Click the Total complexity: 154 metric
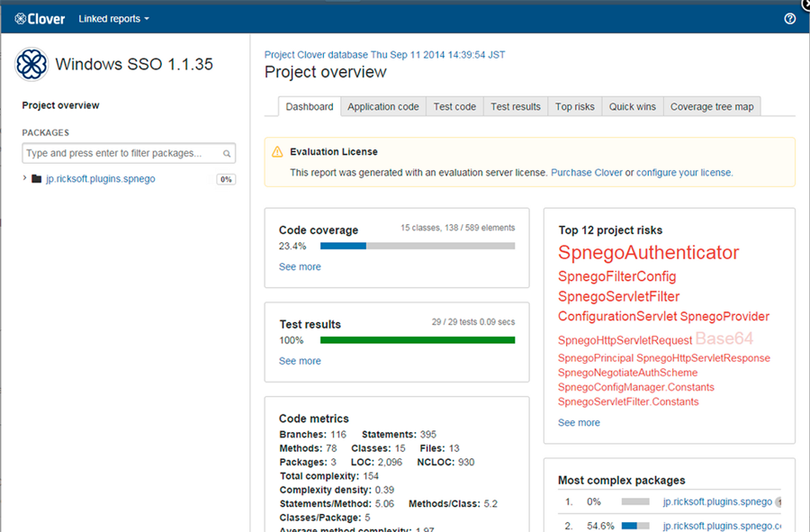This screenshot has width=810, height=532. [x=329, y=476]
